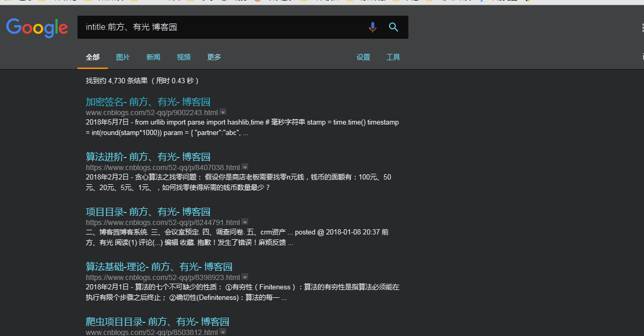The image size is (644, 336).
Task: Show the 工具 search tools
Action: pyautogui.click(x=393, y=57)
